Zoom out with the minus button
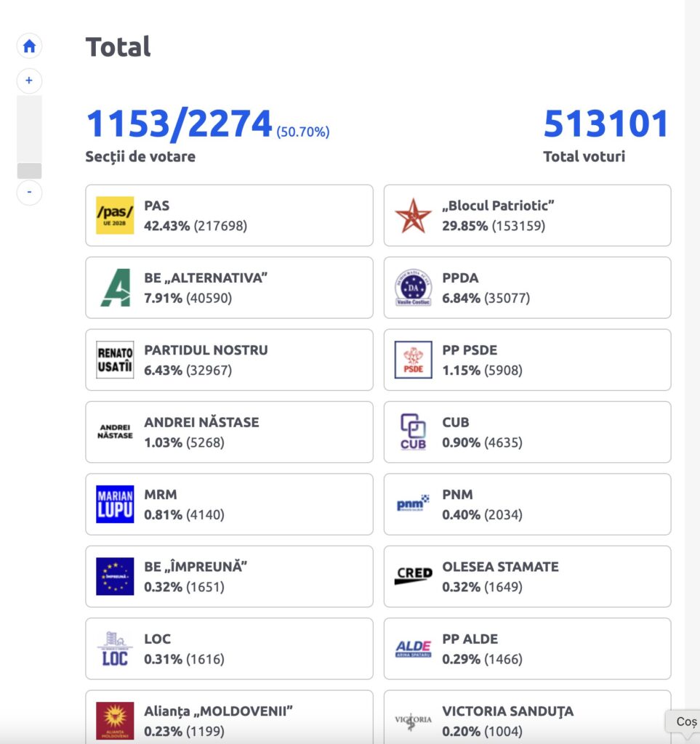 tap(29, 193)
